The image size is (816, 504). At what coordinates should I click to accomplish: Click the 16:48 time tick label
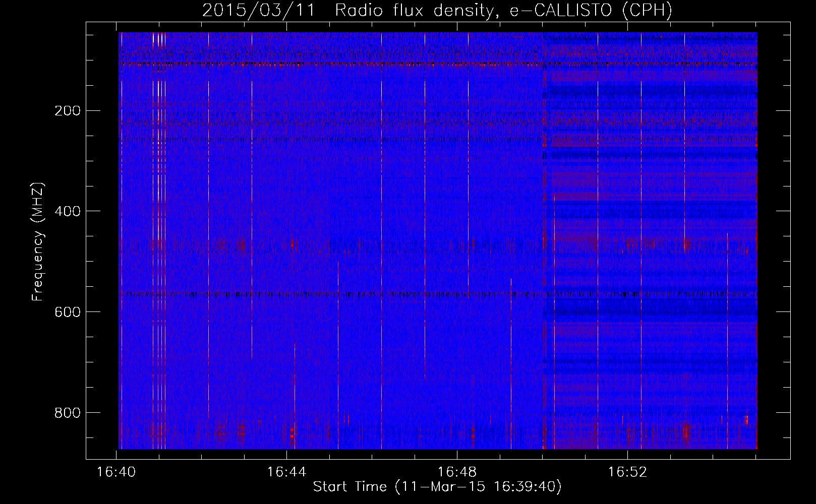click(x=457, y=472)
